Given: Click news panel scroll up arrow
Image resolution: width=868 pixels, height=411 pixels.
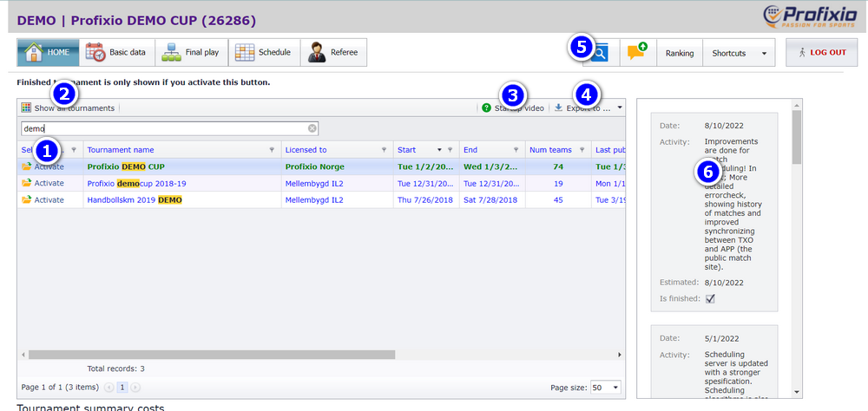Looking at the screenshot, I should coord(797,105).
